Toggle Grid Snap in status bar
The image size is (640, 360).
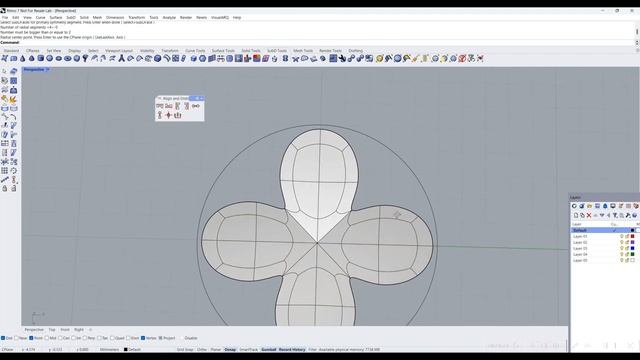click(x=185, y=349)
